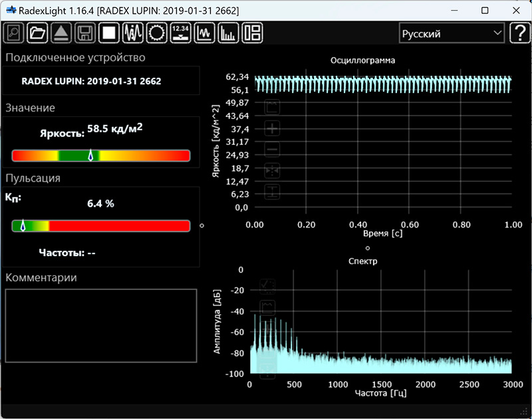The height and width of the screenshot is (419, 532).
Task: Open help with the question mark button
Action: pos(519,33)
